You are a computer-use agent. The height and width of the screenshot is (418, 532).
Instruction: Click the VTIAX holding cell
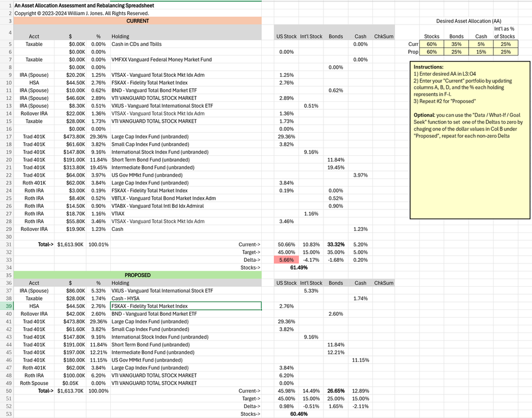tap(186, 213)
